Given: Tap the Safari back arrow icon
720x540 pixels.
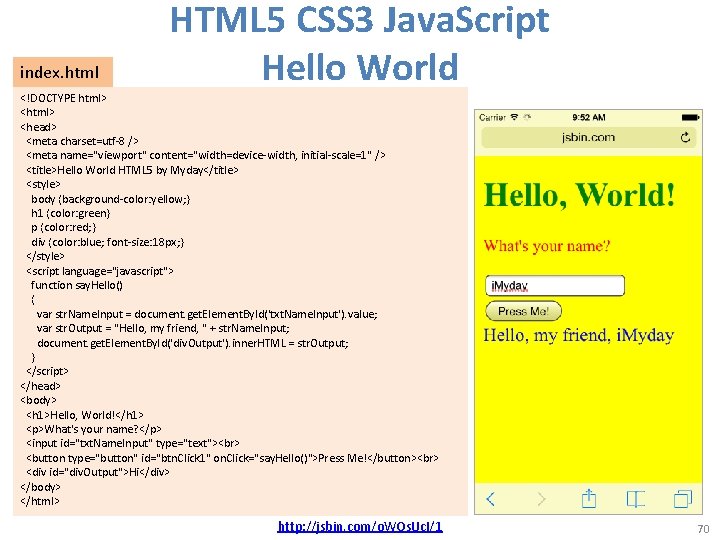Looking at the screenshot, I should (490, 499).
